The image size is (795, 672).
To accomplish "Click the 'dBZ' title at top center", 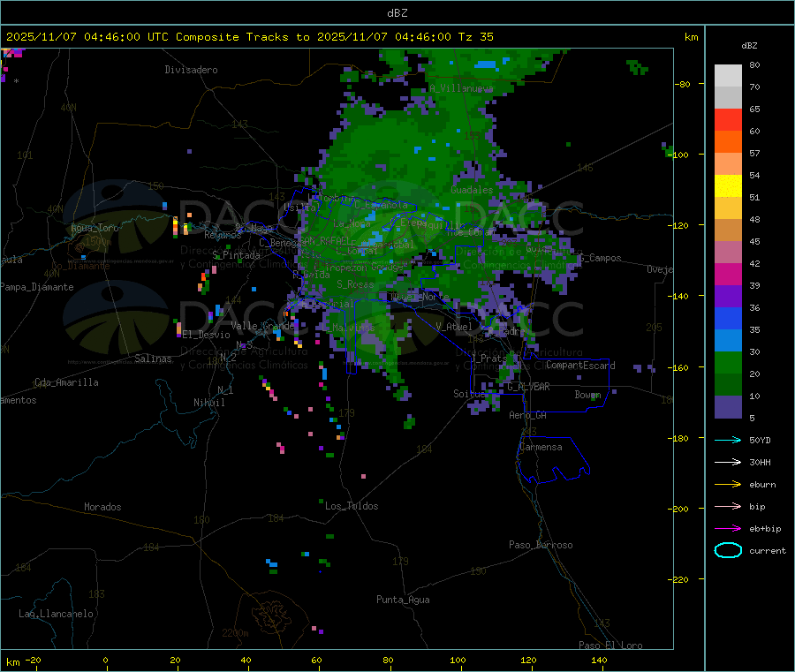I will pos(397,13).
